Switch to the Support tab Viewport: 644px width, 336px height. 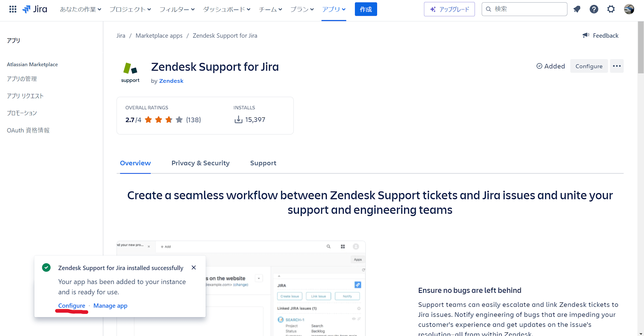pos(263,163)
